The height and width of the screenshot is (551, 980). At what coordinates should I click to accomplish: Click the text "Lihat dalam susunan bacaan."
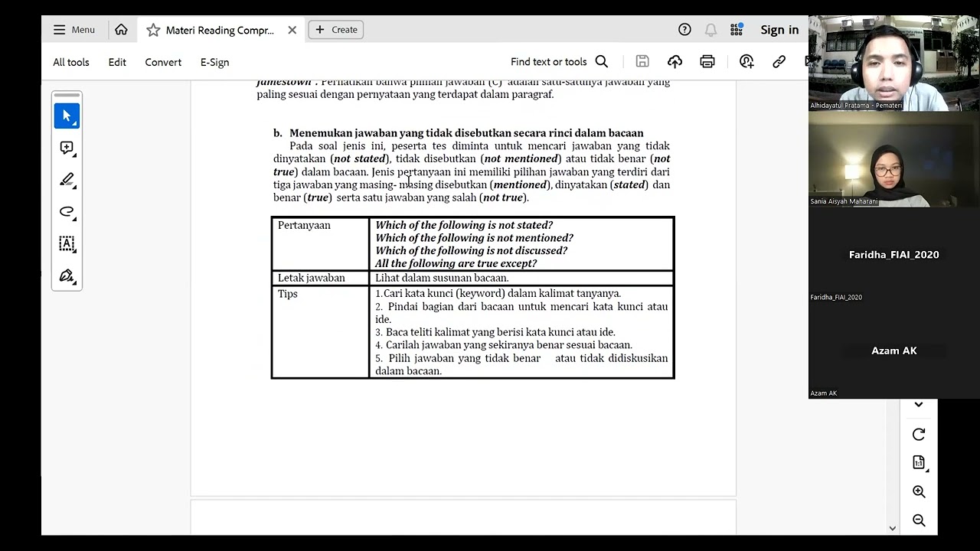[442, 278]
